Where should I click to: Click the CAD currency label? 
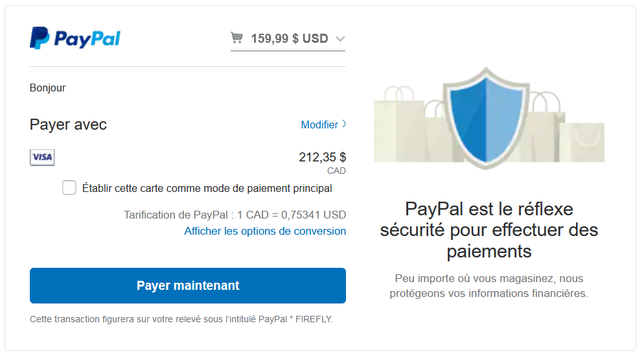pyautogui.click(x=336, y=171)
